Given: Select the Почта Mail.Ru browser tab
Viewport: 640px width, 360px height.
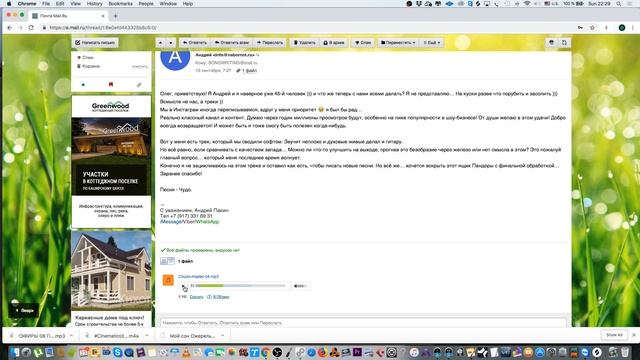Looking at the screenshot, I should [x=68, y=16].
